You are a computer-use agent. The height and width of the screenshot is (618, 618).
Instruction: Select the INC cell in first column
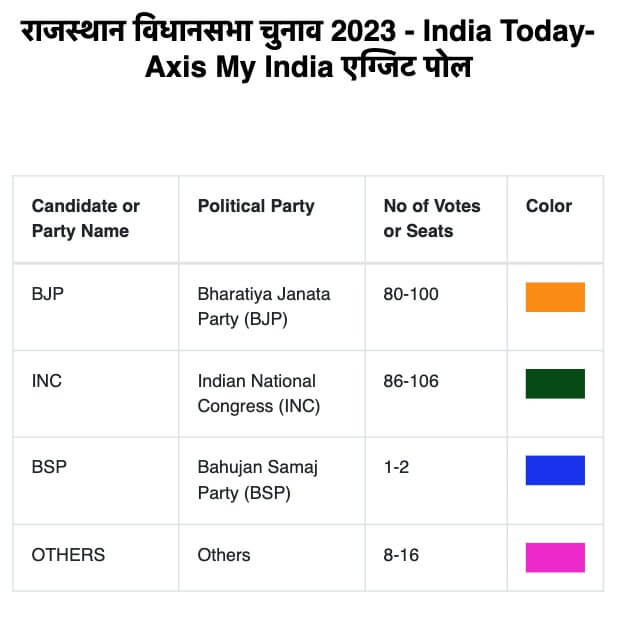47,381
